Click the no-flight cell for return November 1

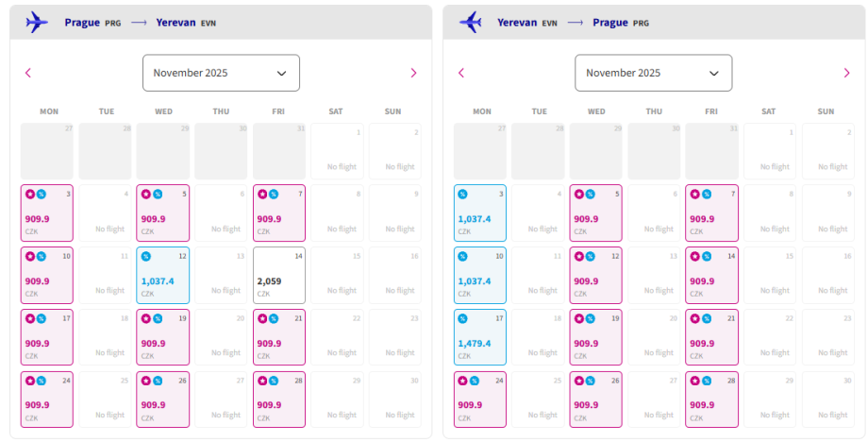pyautogui.click(x=769, y=152)
